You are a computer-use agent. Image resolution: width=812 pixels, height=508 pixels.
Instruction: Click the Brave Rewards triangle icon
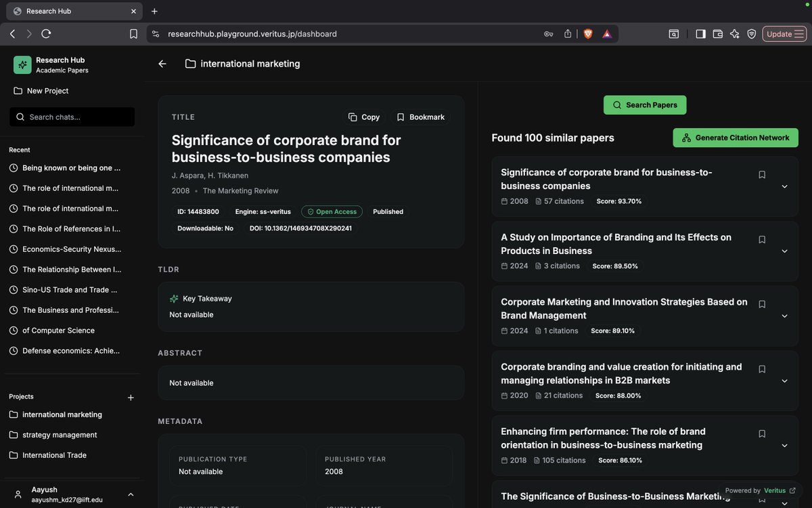pyautogui.click(x=607, y=34)
